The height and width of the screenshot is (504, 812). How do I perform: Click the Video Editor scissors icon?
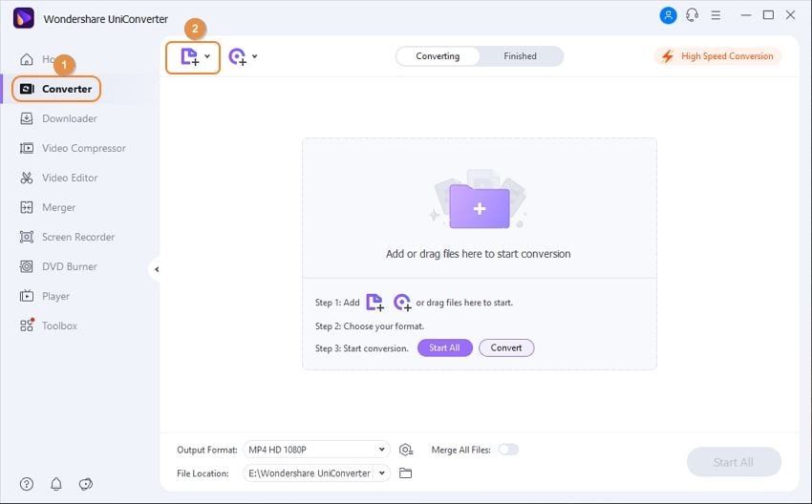[x=27, y=178]
